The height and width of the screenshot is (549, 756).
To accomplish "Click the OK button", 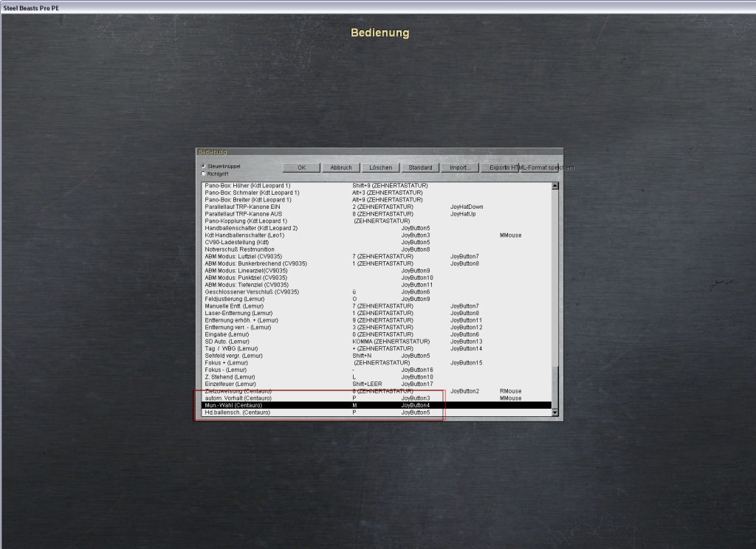I will (301, 168).
